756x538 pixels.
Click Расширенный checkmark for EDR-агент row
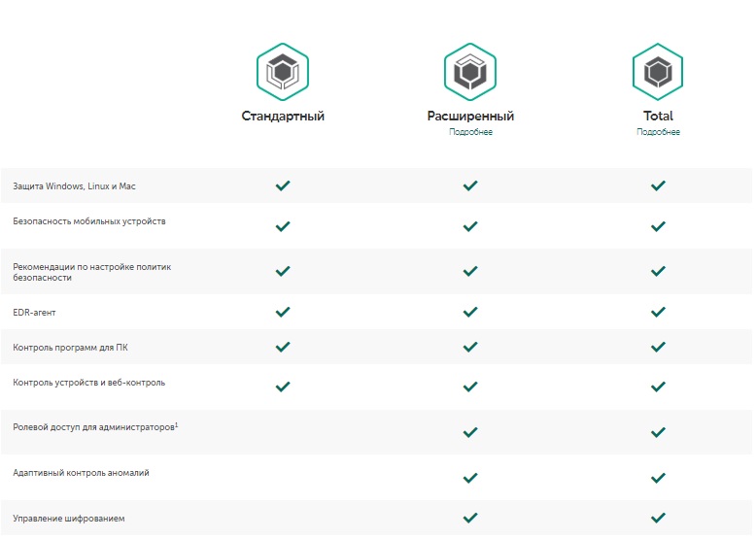pyautogui.click(x=470, y=313)
